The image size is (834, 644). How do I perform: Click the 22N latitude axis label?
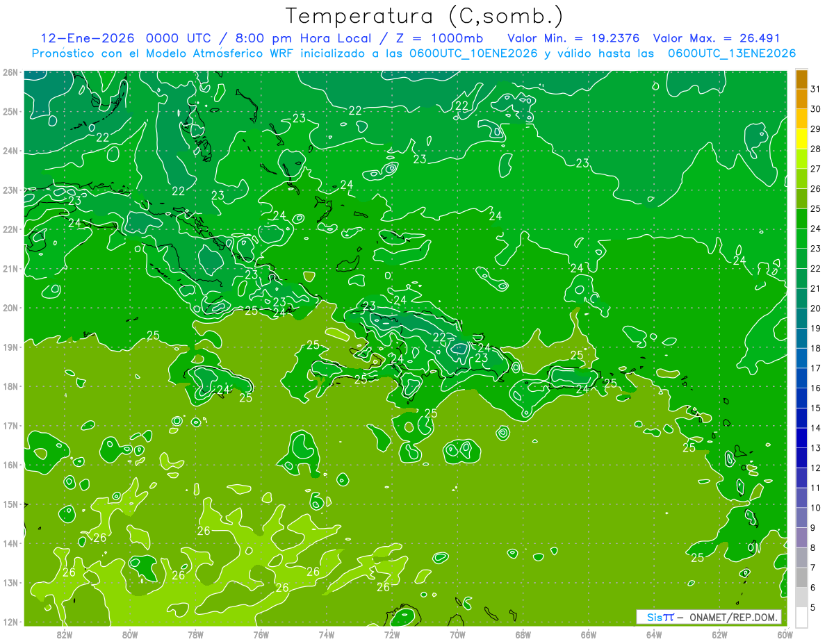coord(10,229)
